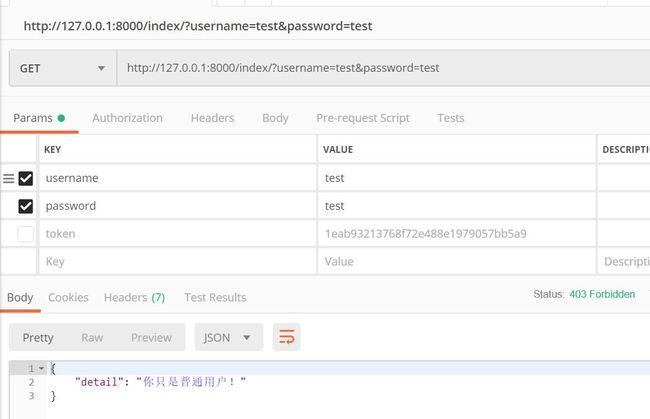
Task: Open the Pre-request Script tab
Action: coord(363,118)
